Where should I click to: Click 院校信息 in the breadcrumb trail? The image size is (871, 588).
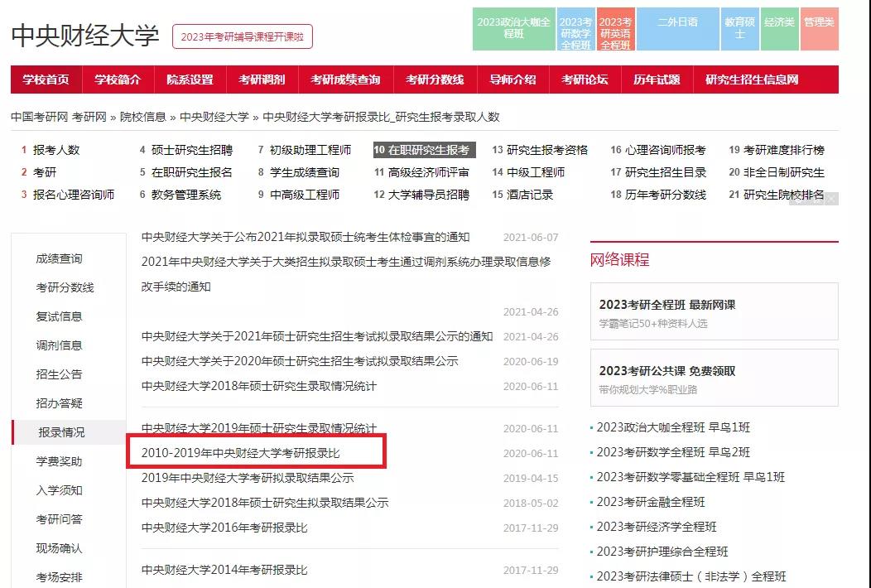pyautogui.click(x=142, y=117)
